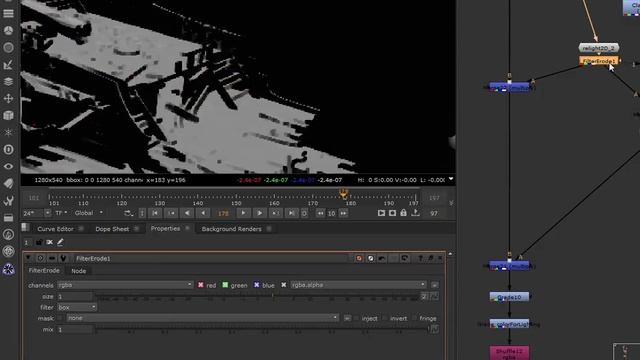Screen dimensions: 640x360
Task: Lock the Properties bin panels
Action: pos(39,242)
